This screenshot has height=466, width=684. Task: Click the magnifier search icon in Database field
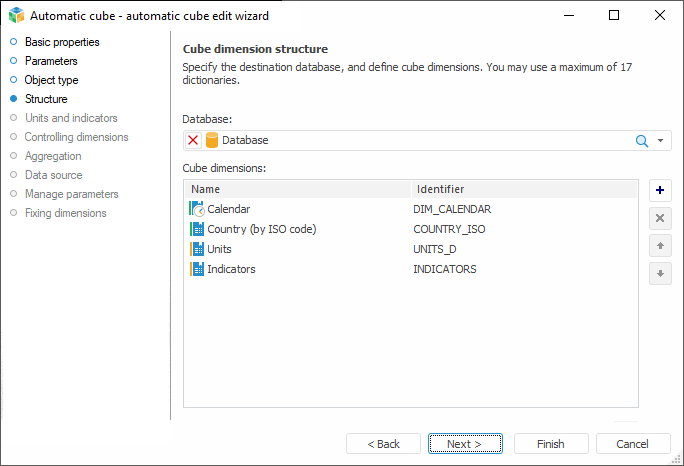coord(642,141)
